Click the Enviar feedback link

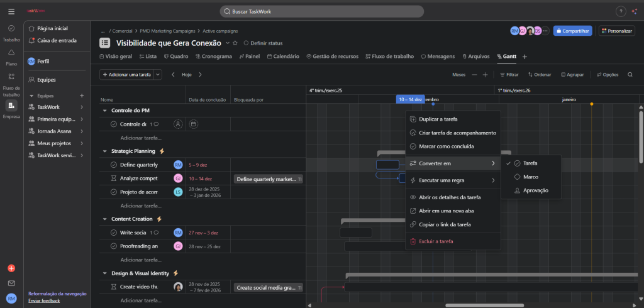pyautogui.click(x=44, y=301)
